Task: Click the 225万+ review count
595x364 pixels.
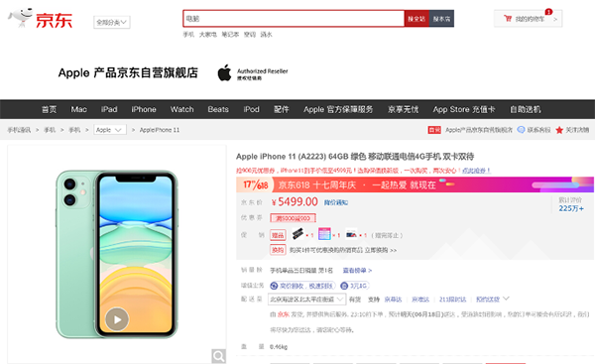Action: point(571,208)
